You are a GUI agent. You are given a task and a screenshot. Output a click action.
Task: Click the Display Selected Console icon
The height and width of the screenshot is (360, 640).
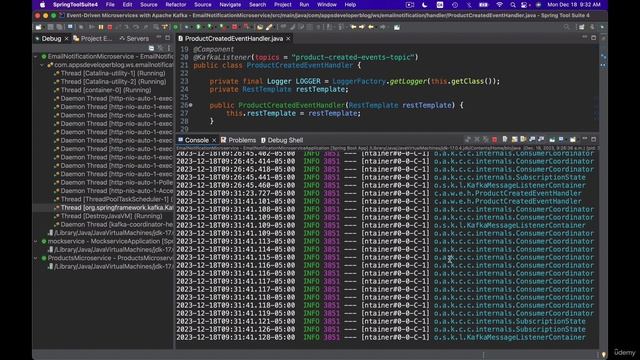(x=562, y=140)
